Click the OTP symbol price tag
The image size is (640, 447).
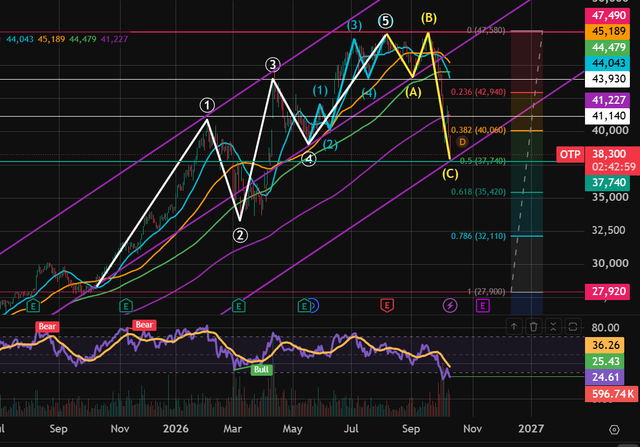[570, 155]
